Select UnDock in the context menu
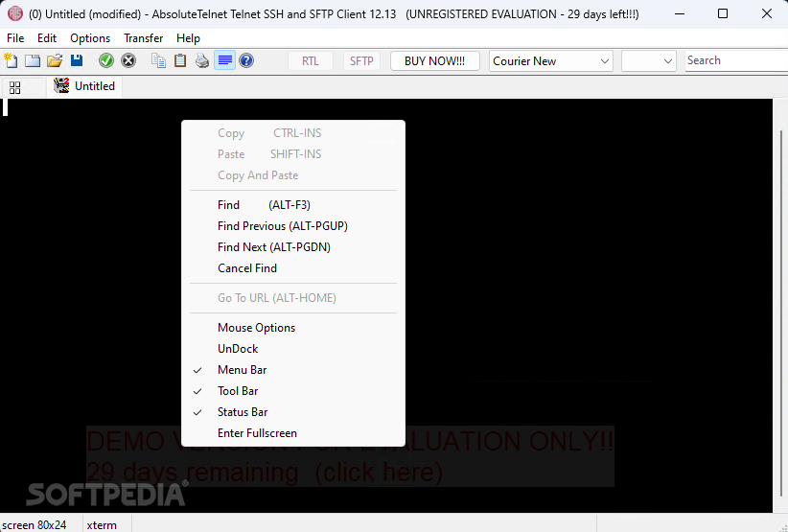This screenshot has width=788, height=532. 293,349
